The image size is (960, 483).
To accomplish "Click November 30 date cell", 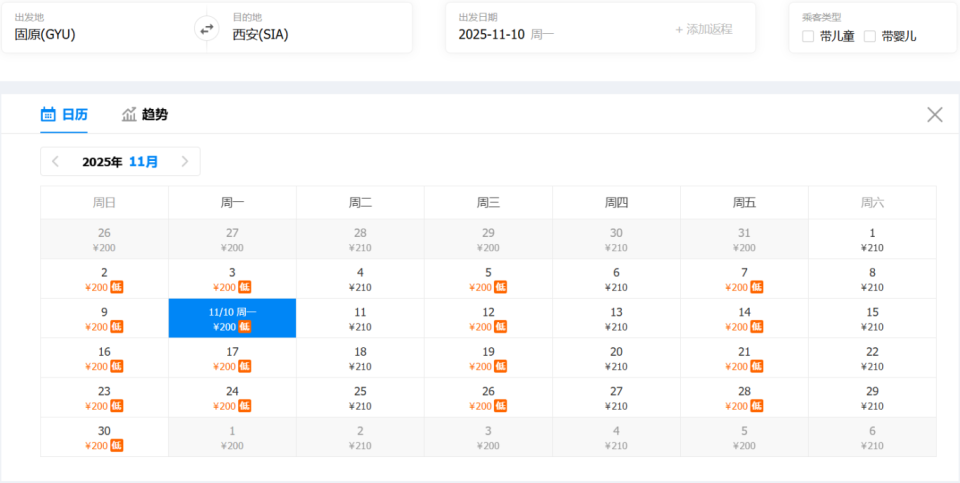I will [x=105, y=437].
